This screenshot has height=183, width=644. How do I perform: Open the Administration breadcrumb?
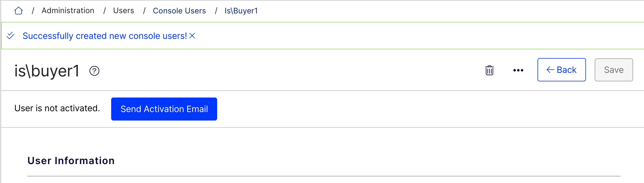coord(68,11)
